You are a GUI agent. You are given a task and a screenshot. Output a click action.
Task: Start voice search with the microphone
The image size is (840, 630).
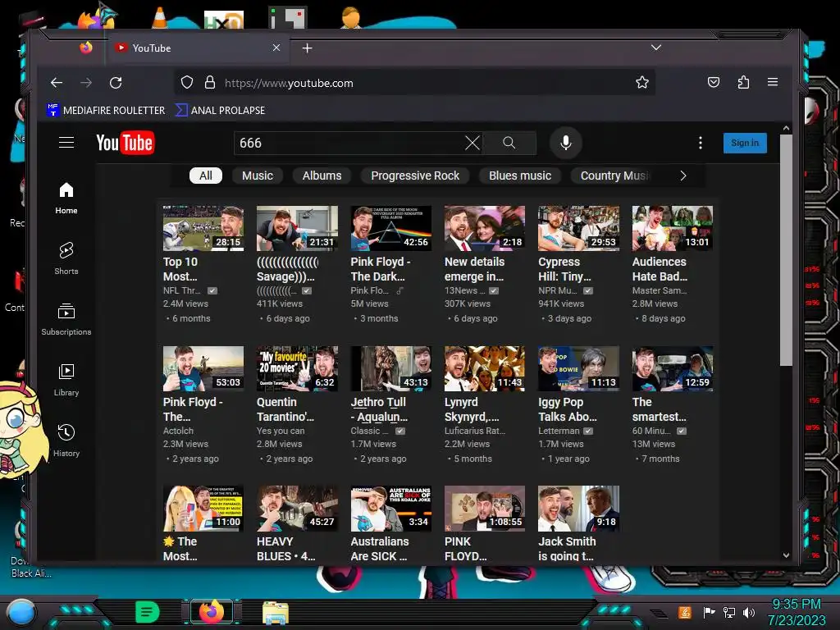(566, 143)
